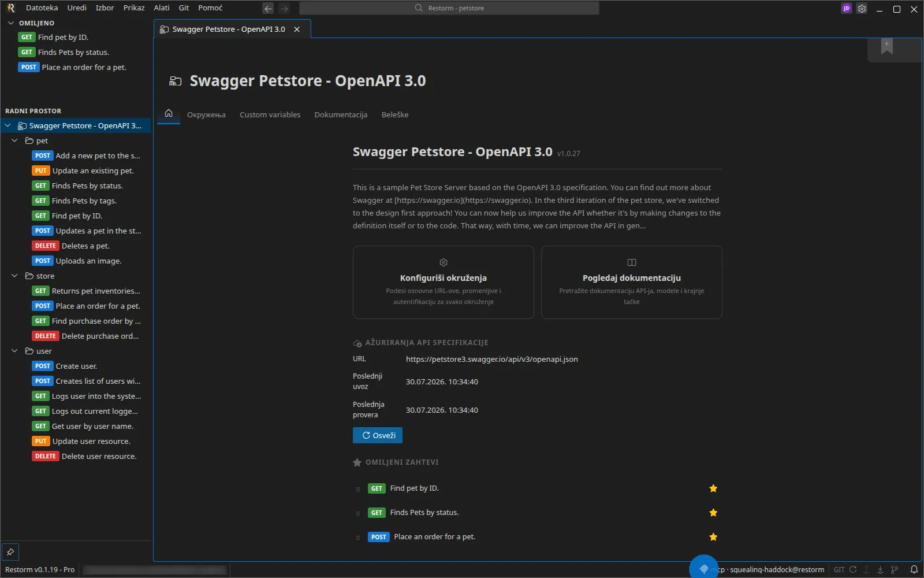924x578 pixels.
Task: Open notifications bell in status bar
Action: click(x=914, y=569)
